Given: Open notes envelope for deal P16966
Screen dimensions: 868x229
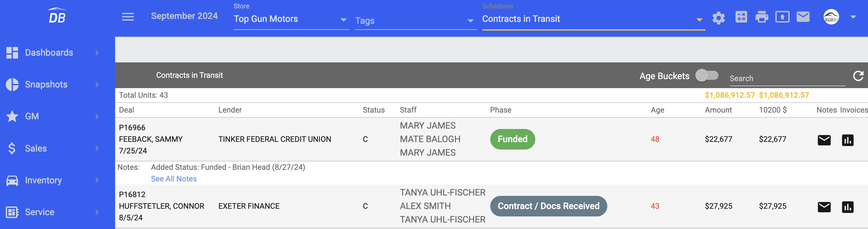Looking at the screenshot, I should coord(824,140).
